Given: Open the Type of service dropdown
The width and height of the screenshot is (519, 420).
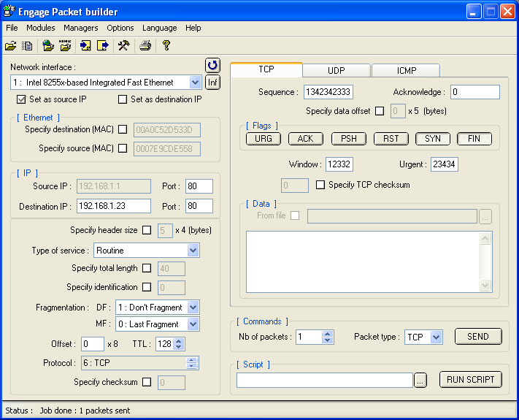Looking at the screenshot, I should (x=193, y=251).
